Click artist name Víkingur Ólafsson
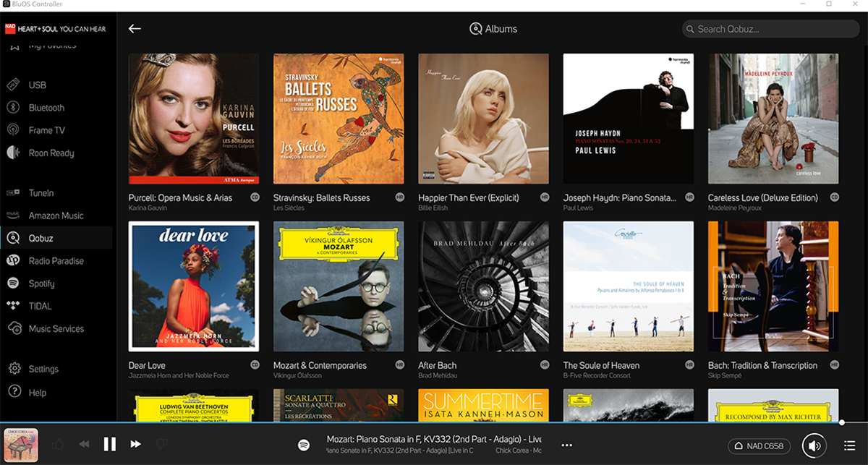This screenshot has height=465, width=868. (297, 376)
